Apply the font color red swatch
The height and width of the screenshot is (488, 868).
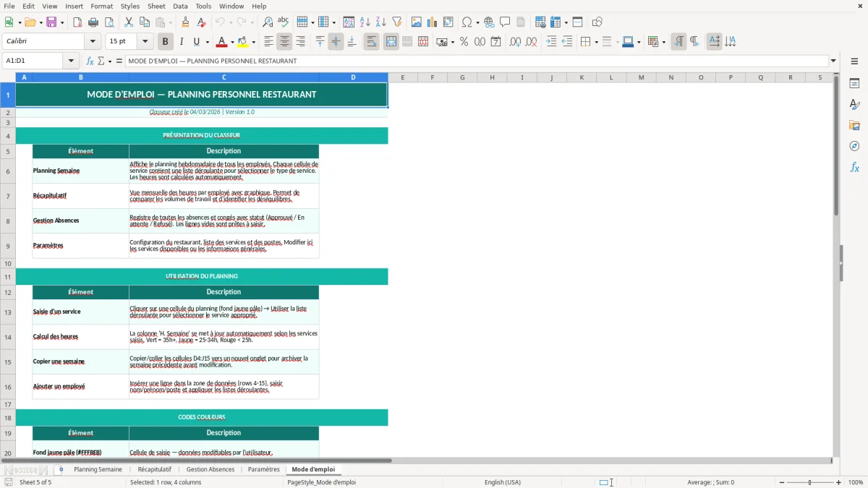click(x=222, y=42)
